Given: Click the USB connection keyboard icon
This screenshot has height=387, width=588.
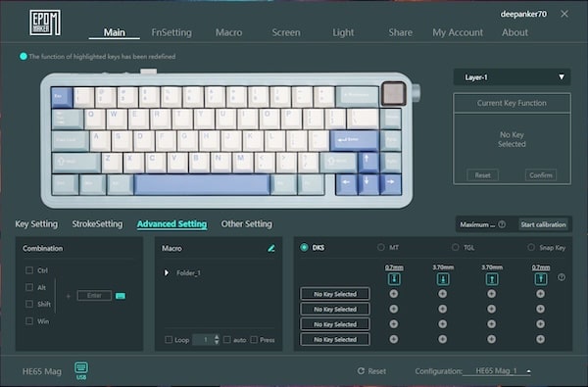Looking at the screenshot, I should pos(81,367).
